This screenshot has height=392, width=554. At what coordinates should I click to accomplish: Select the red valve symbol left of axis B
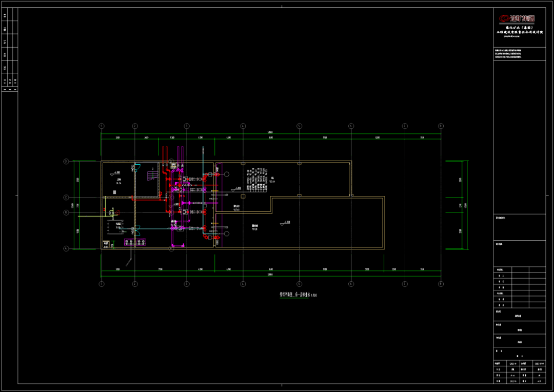tap(117, 211)
